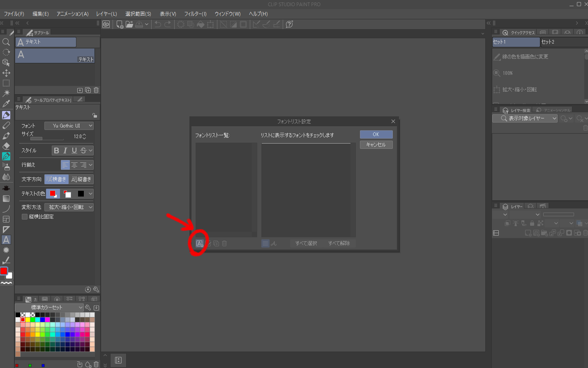This screenshot has height=368, width=588.
Task: Open the フィルター menu
Action: [x=195, y=14]
